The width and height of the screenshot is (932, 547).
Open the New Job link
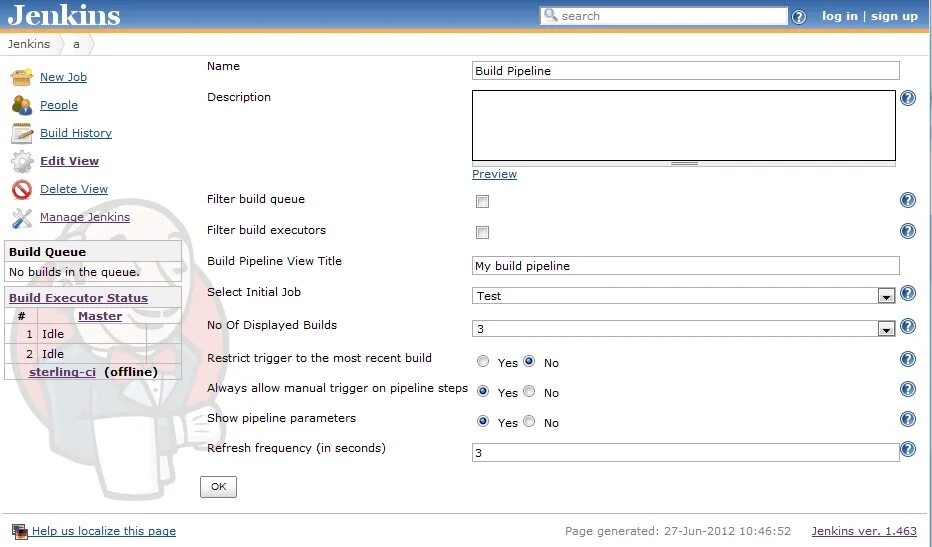tap(63, 77)
